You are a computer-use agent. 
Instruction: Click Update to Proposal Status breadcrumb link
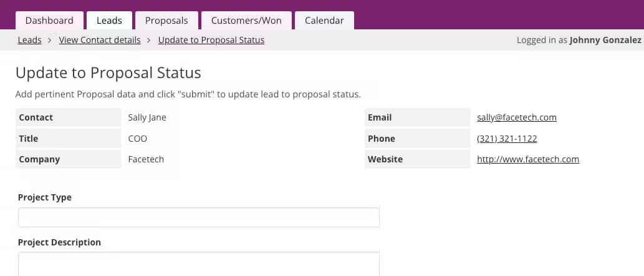click(211, 40)
